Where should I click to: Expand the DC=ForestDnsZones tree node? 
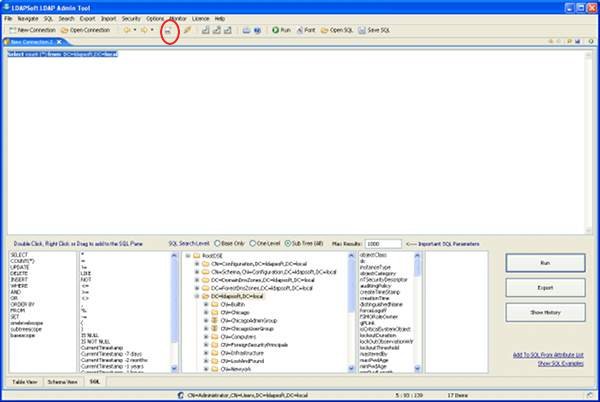click(x=197, y=288)
